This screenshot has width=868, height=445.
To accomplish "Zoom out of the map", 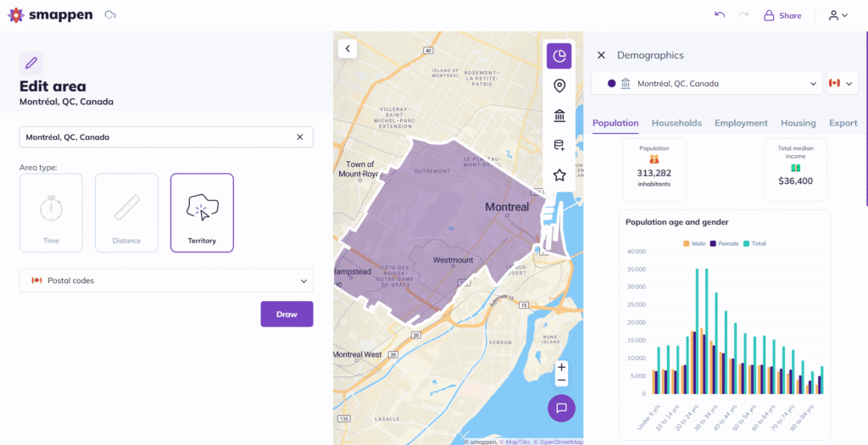I will [561, 381].
